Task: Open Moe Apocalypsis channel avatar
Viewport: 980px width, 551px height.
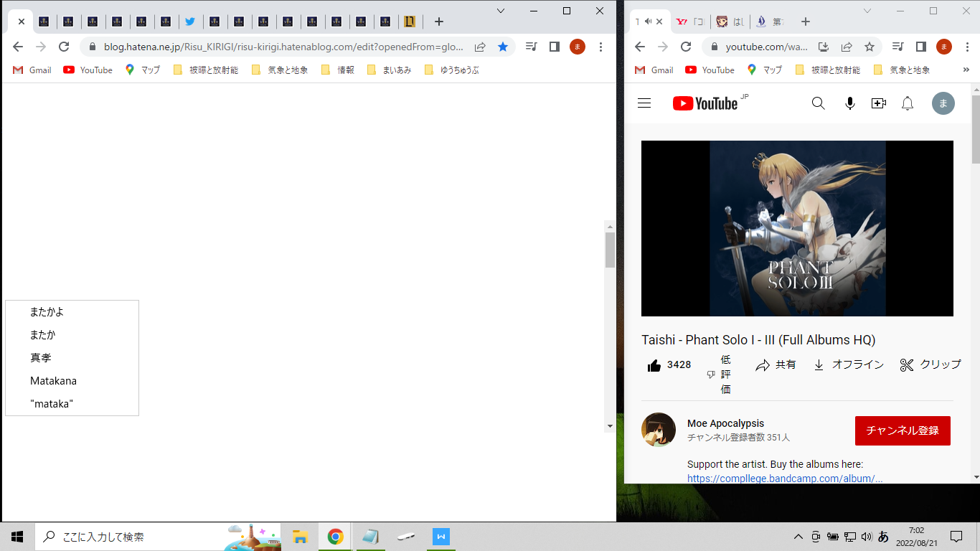Action: point(659,430)
